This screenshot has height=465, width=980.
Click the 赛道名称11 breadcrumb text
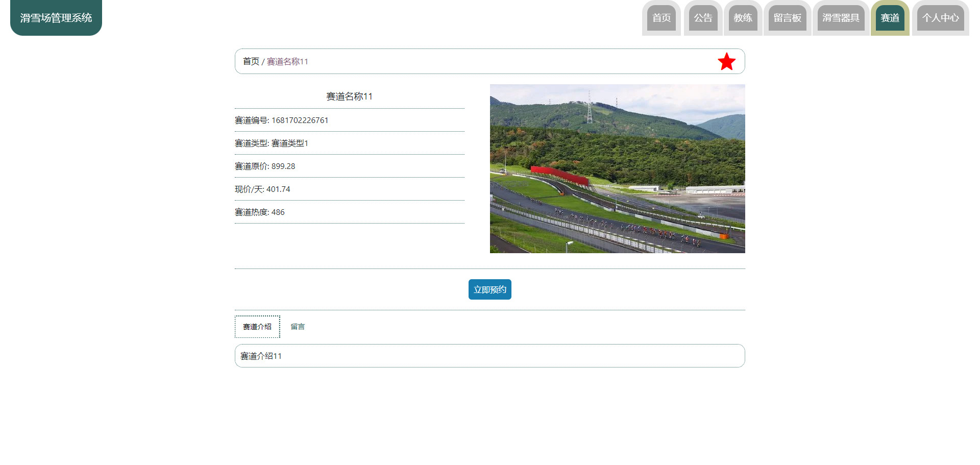287,62
